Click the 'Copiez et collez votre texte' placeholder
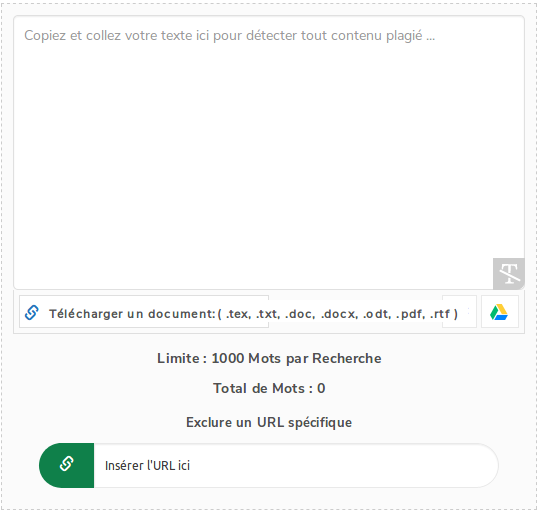 (229, 36)
